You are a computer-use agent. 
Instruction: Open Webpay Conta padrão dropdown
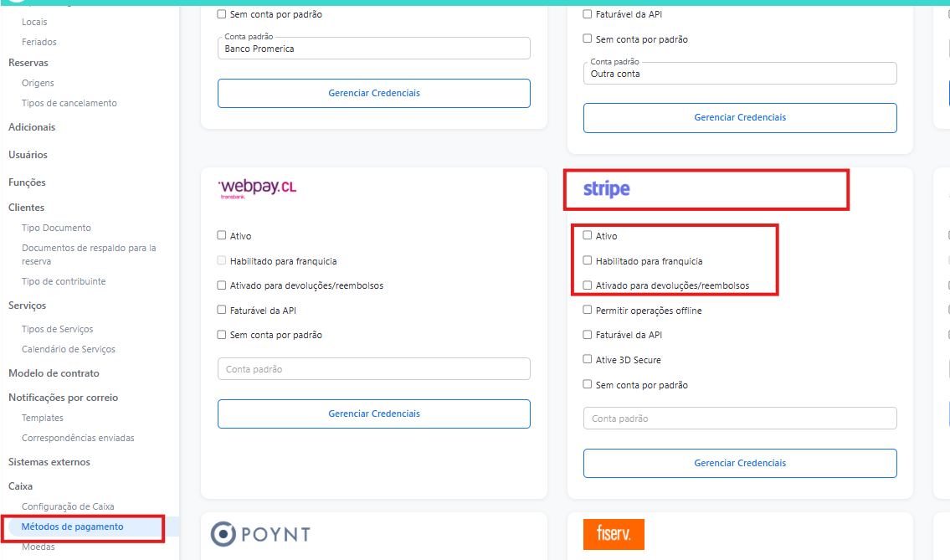click(x=374, y=369)
